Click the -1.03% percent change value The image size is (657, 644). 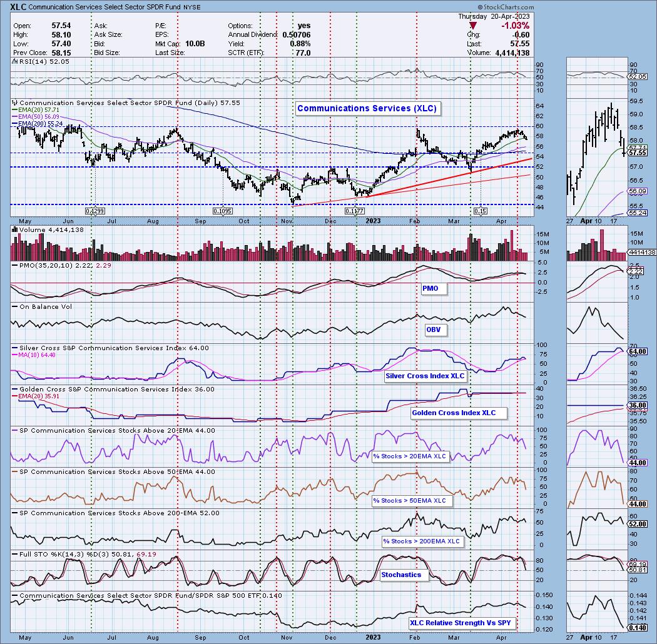tap(515, 26)
